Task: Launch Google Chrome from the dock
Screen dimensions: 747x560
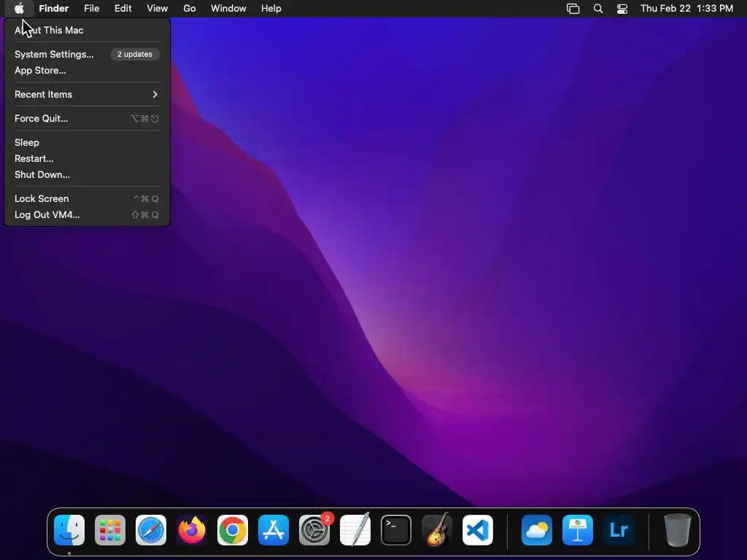Action: click(233, 530)
